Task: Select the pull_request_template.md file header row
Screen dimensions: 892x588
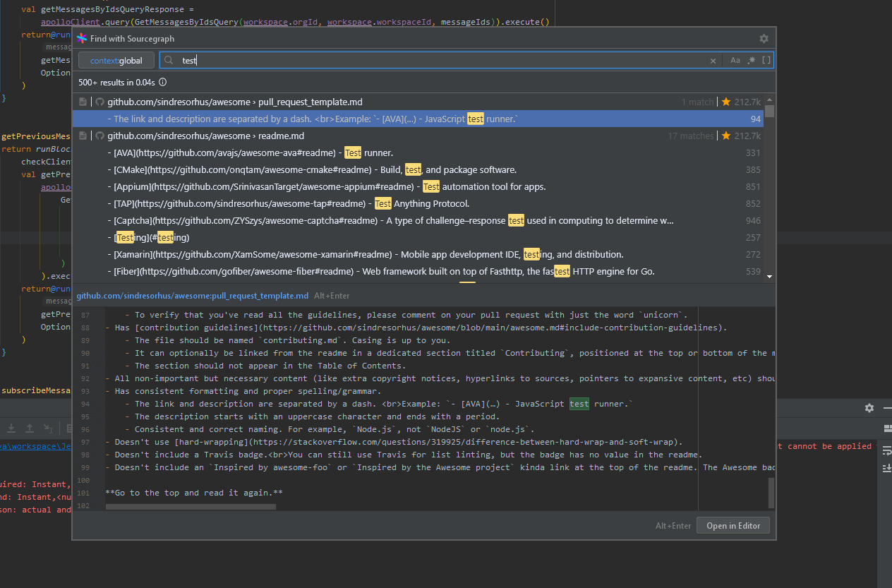Action: pos(418,102)
